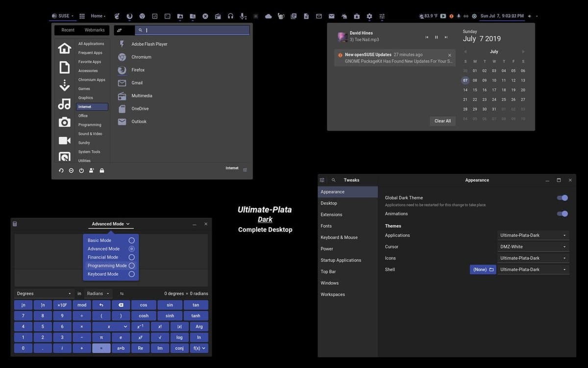Expand the Advanced Mode dropdown in calculator
The image size is (588, 368).
(111, 224)
